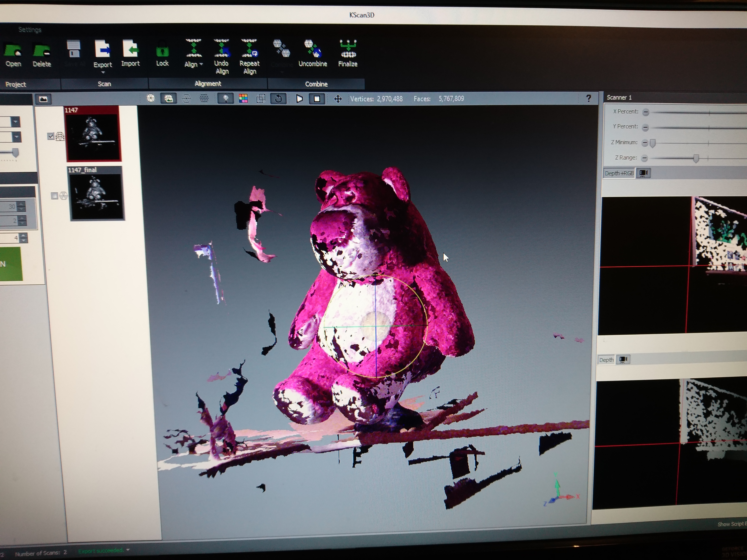Expand the Align dropdown arrow
This screenshot has width=747, height=560.
[x=201, y=64]
